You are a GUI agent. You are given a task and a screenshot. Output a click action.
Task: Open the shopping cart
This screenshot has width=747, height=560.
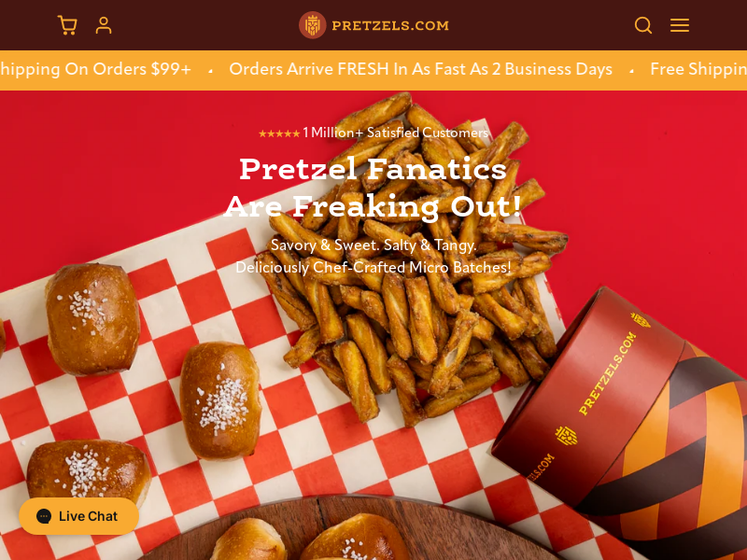pyautogui.click(x=67, y=25)
